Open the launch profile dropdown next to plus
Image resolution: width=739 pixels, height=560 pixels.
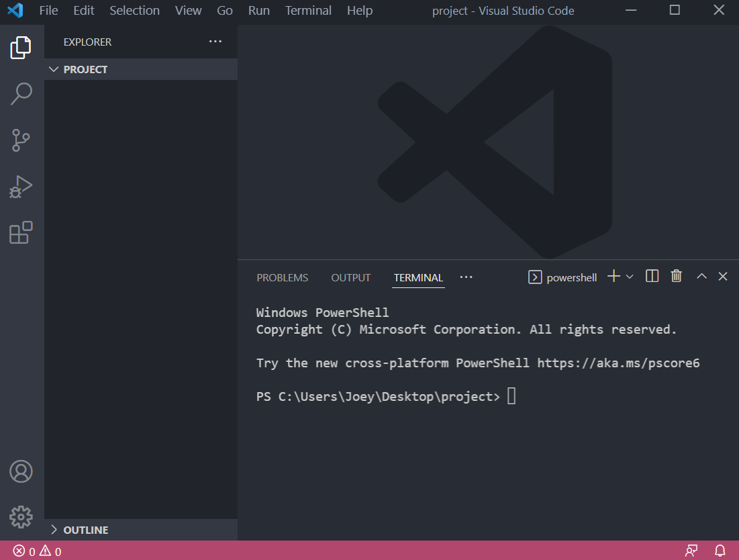pos(630,277)
